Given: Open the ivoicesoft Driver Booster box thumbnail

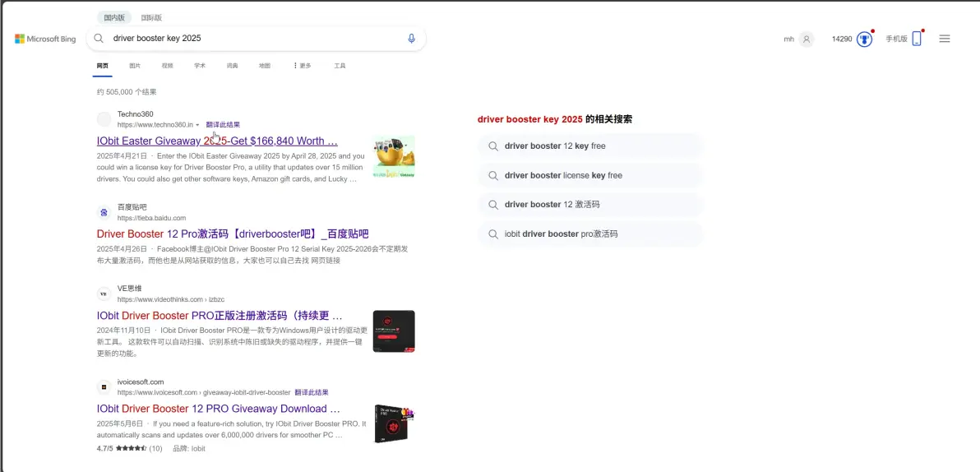Looking at the screenshot, I should (394, 424).
